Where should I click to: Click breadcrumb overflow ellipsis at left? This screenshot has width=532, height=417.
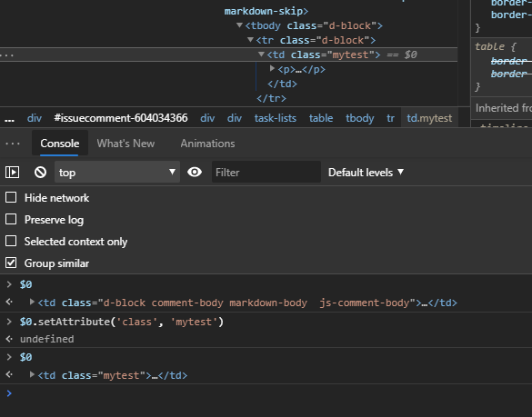[9, 118]
